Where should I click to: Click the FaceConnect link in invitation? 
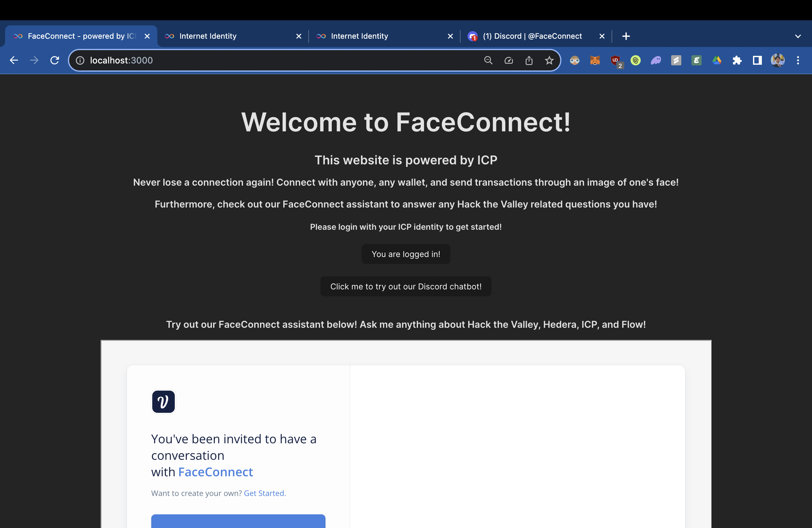pyautogui.click(x=215, y=472)
